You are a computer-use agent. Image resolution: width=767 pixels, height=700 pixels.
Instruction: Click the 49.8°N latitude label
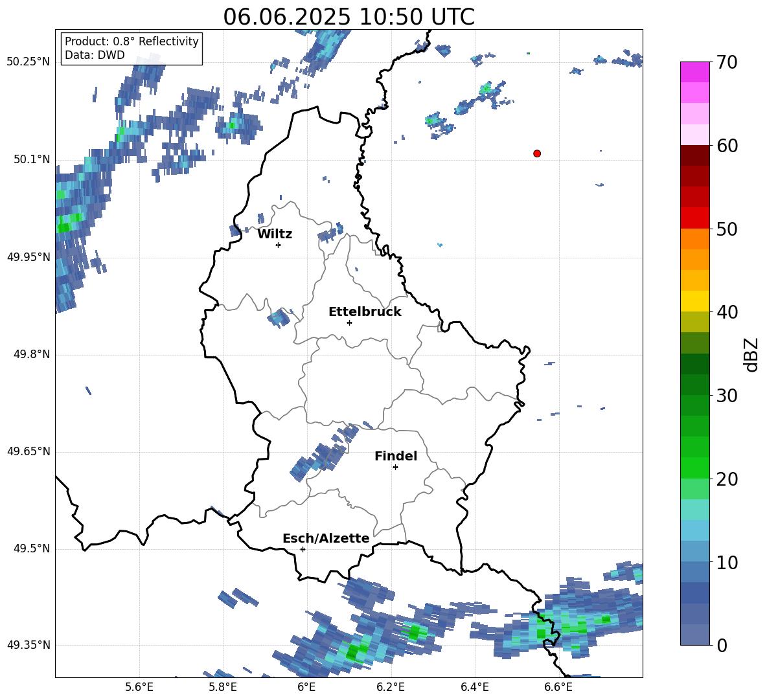tap(31, 354)
